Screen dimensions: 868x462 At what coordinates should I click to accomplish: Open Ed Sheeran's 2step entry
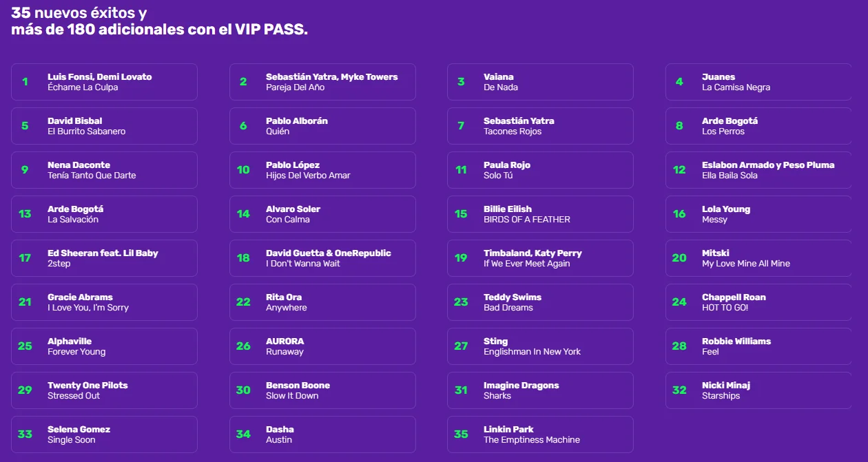104,258
